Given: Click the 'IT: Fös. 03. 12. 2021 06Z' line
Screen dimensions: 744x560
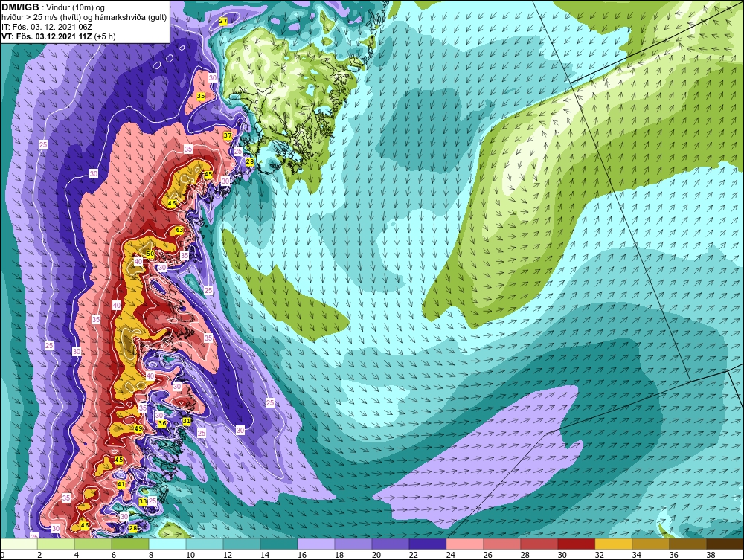Looking at the screenshot, I should tap(46, 27).
